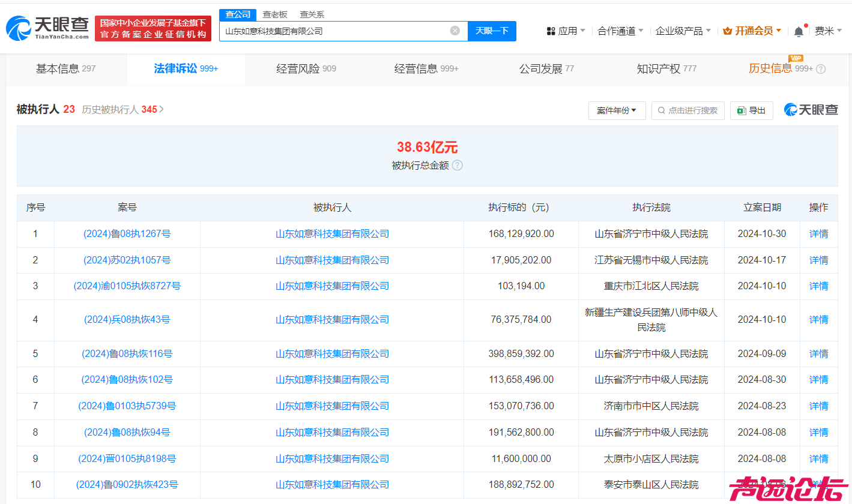This screenshot has height=504, width=852.
Task: Open the notification bell
Action: [x=799, y=31]
